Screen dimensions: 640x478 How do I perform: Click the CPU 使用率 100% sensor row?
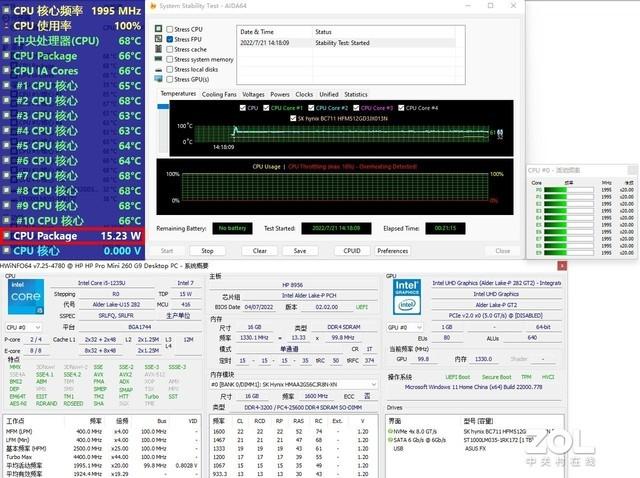click(72, 26)
